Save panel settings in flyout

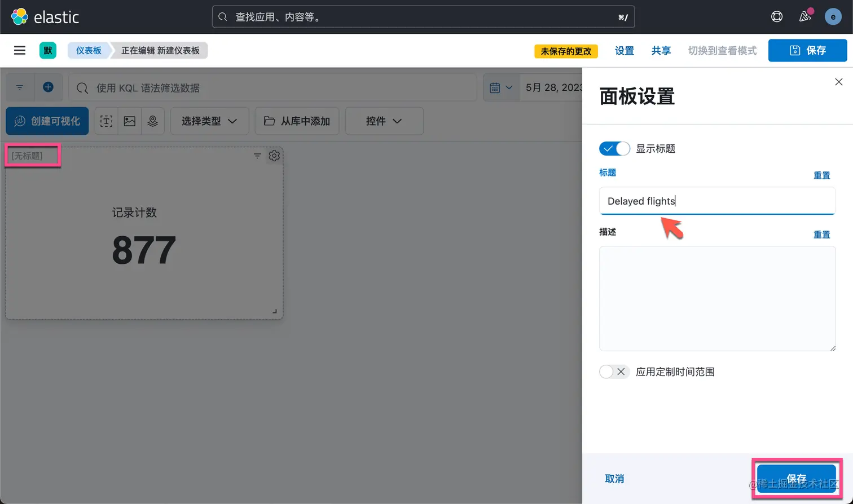pos(797,479)
